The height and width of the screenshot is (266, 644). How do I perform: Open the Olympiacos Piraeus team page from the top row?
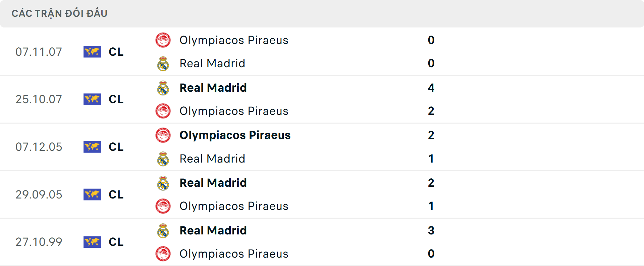234,40
